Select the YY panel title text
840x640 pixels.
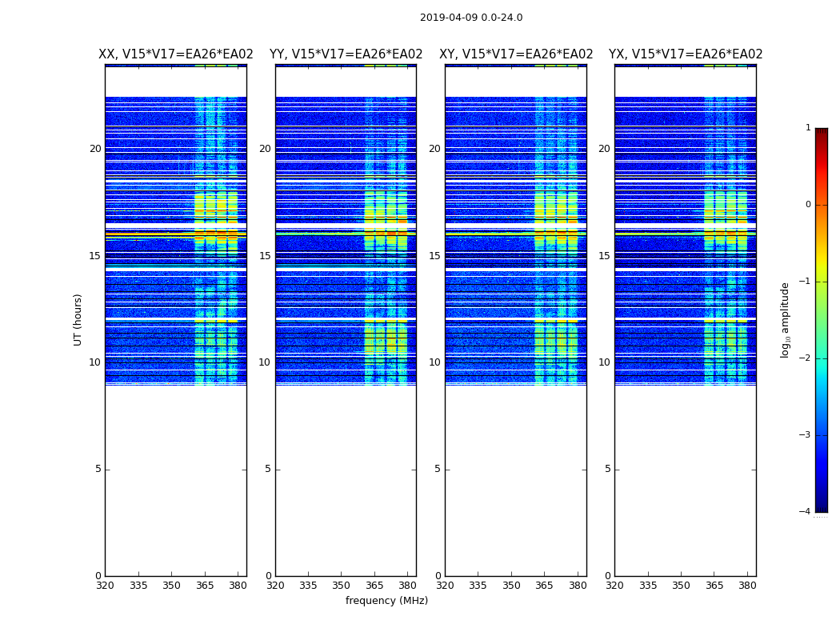pyautogui.click(x=346, y=54)
